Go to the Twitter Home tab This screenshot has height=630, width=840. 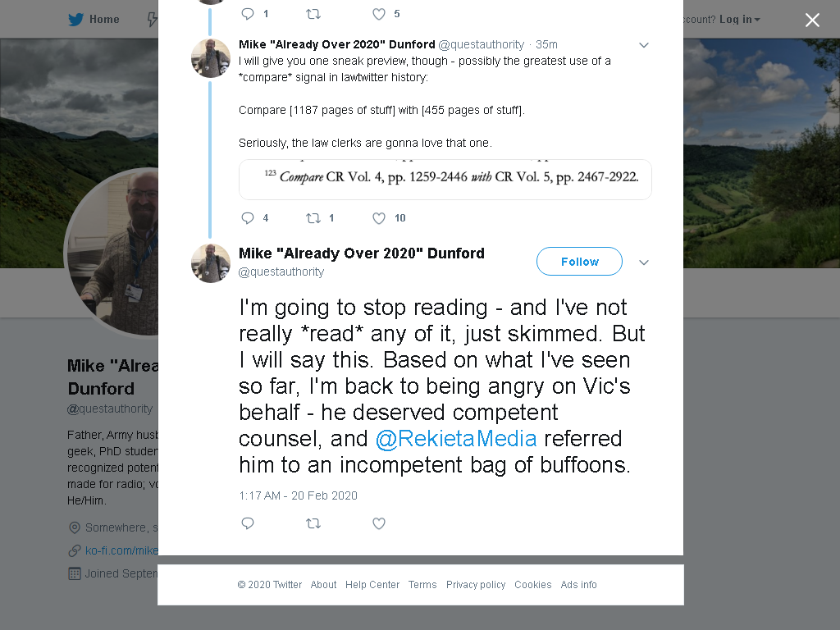tap(94, 20)
